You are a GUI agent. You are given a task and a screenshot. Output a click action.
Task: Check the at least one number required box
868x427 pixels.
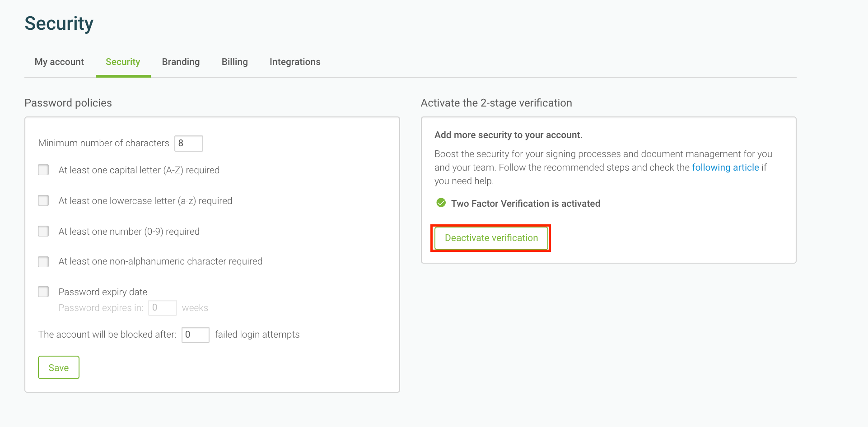tap(43, 232)
